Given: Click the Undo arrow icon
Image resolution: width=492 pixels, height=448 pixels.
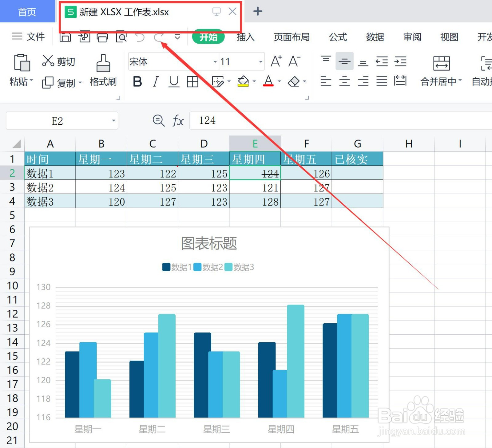Looking at the screenshot, I should (140, 37).
